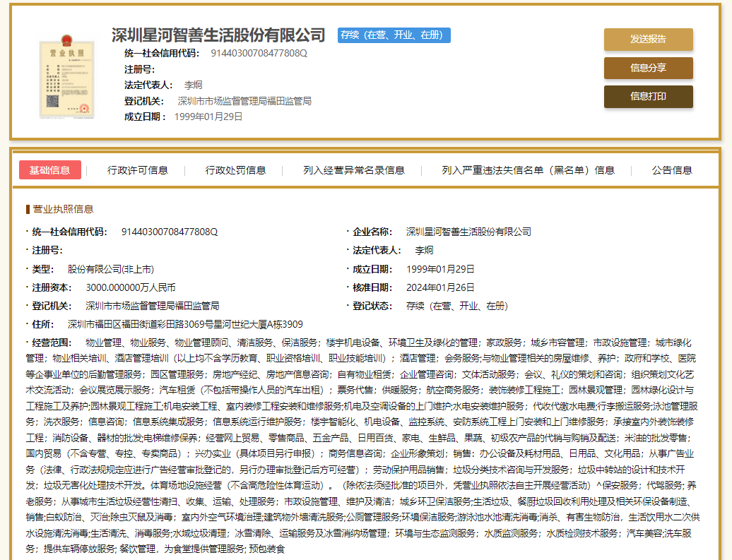732x560 pixels.
Task: Show the 公告信息 tab
Action: click(x=671, y=170)
